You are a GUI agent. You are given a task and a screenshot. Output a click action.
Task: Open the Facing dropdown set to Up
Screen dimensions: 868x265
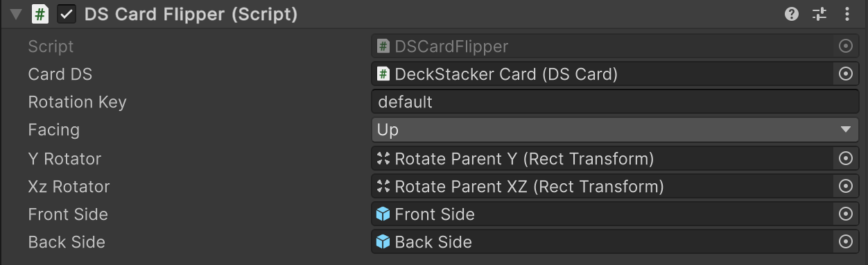click(615, 130)
